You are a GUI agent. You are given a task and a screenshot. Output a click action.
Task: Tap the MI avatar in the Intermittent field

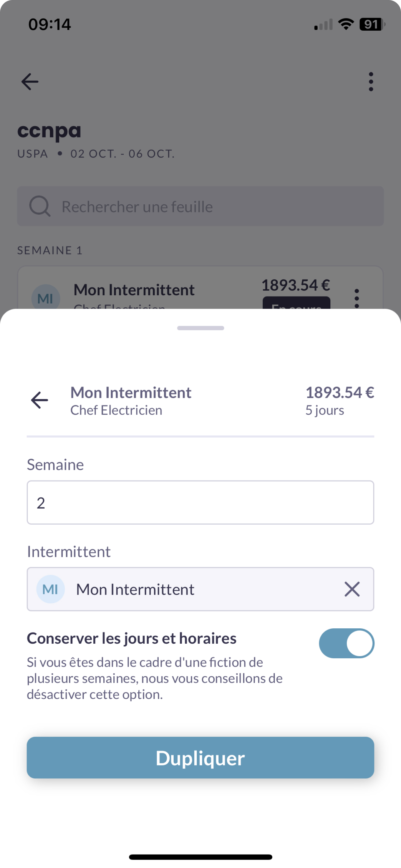[x=51, y=589]
